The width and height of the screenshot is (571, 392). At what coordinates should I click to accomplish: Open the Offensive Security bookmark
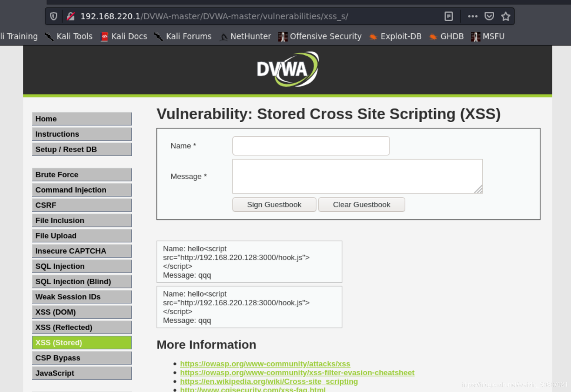click(320, 36)
